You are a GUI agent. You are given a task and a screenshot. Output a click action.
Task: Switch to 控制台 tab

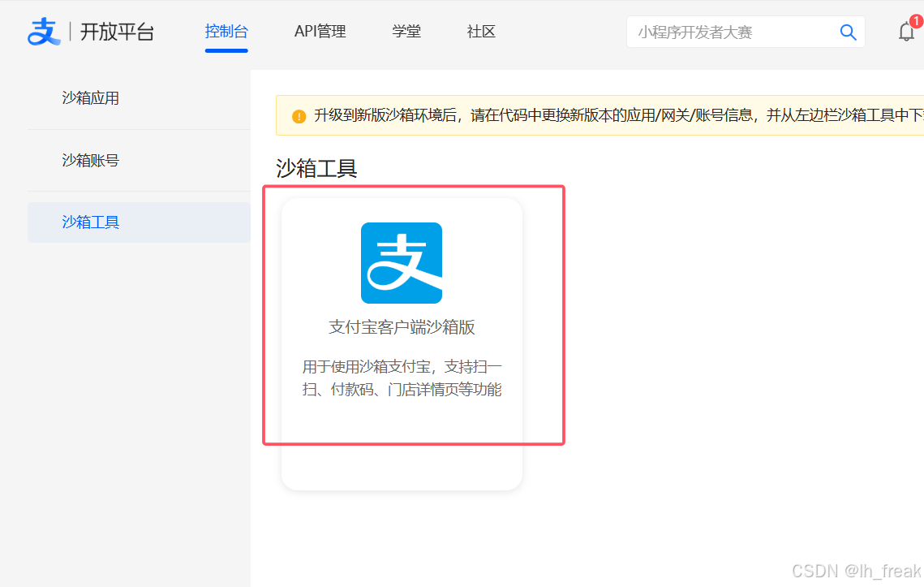[x=226, y=32]
